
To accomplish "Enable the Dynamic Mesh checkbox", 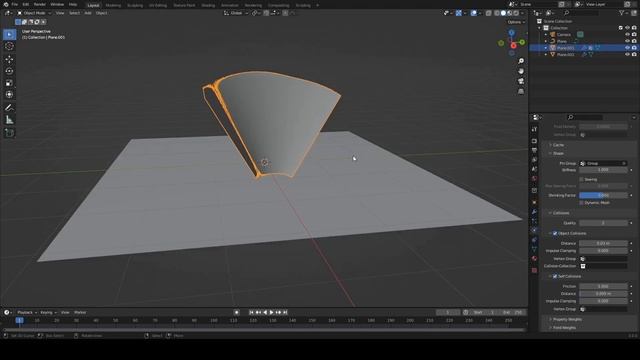I will 582,202.
